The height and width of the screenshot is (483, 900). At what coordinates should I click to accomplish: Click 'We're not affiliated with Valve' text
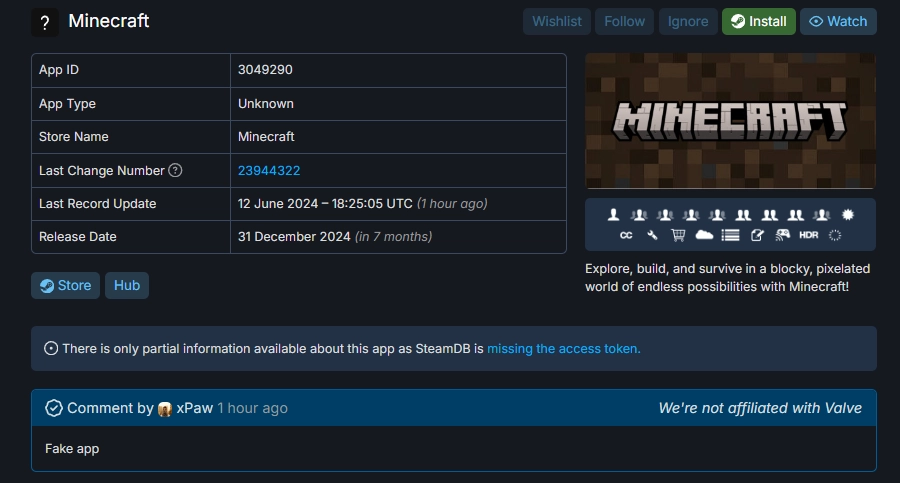pyautogui.click(x=760, y=408)
